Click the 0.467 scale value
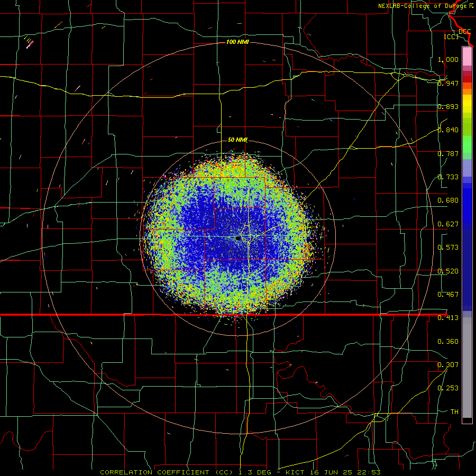The width and height of the screenshot is (476, 476). click(448, 295)
